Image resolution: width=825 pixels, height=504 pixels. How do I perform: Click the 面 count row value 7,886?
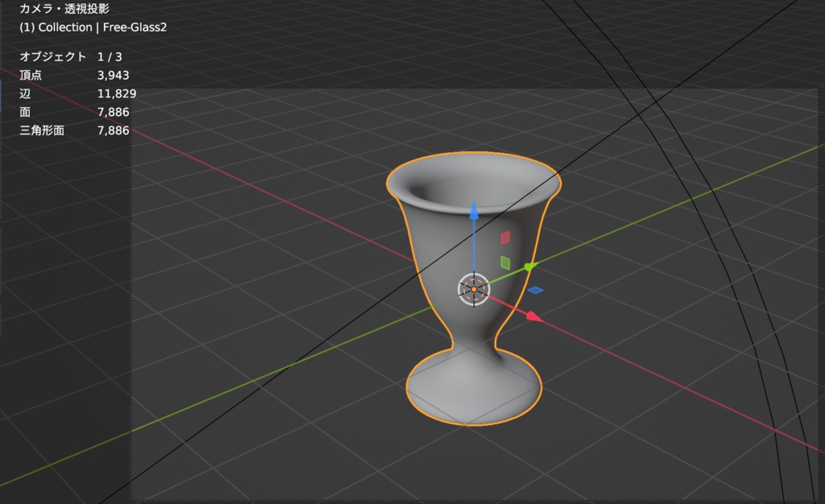pyautogui.click(x=113, y=112)
